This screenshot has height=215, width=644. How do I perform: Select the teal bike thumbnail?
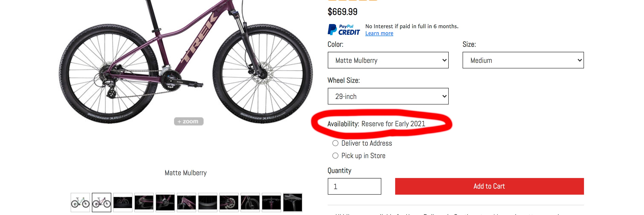pos(80,202)
